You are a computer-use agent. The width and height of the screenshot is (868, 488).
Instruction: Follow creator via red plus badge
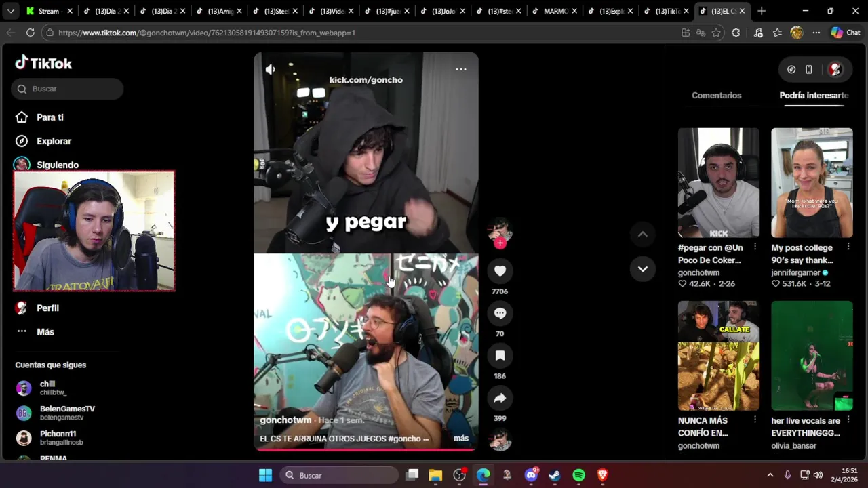(x=500, y=243)
